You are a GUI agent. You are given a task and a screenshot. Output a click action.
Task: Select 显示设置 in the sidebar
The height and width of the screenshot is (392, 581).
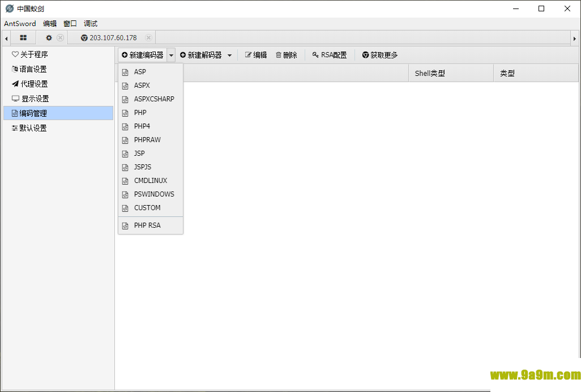tap(58, 99)
